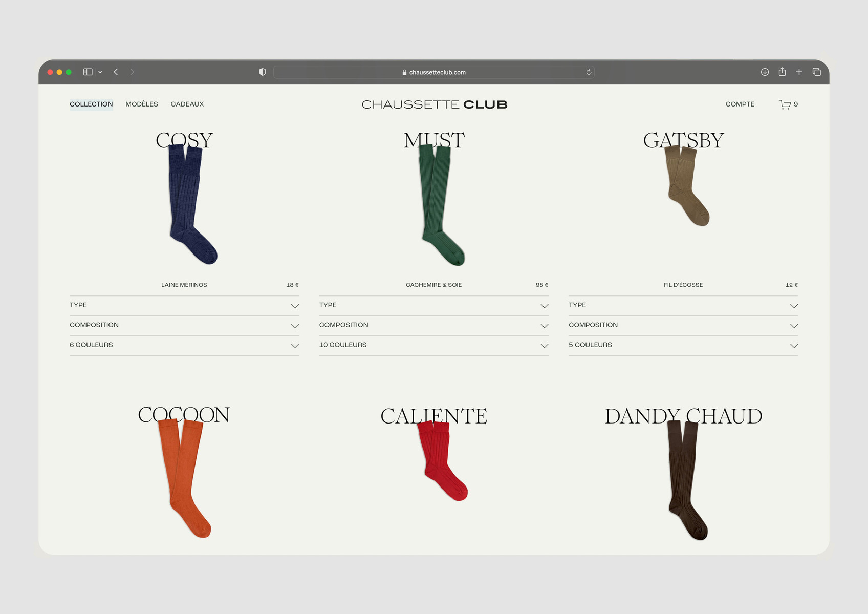Expand 10 COULEURS under Must
The width and height of the screenshot is (868, 614).
[x=434, y=345]
